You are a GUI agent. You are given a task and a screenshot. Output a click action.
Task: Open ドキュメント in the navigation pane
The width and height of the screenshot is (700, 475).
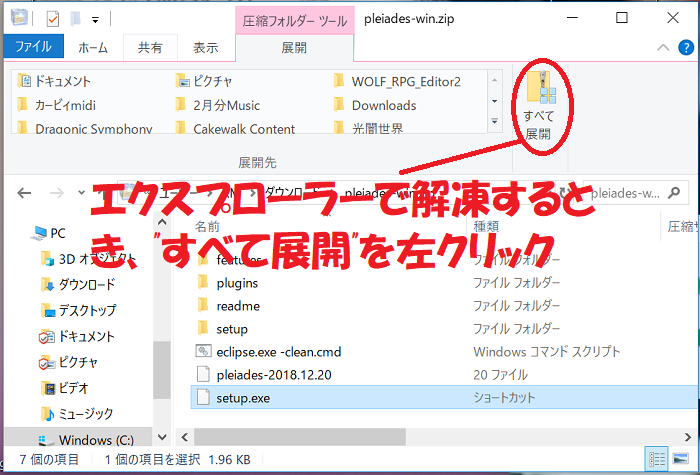[x=77, y=336]
